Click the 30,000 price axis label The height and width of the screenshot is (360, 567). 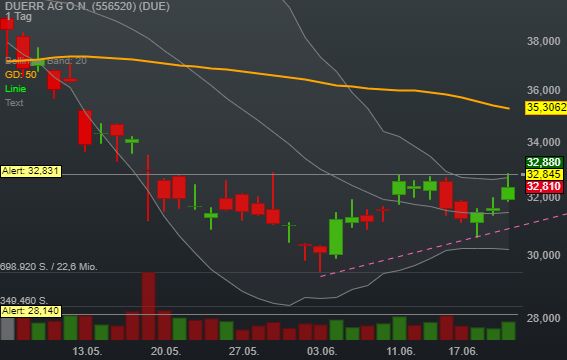pos(543,255)
